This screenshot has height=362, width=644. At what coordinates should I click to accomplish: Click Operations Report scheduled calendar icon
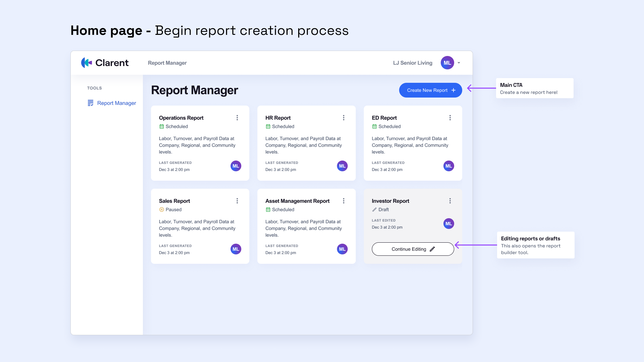click(161, 126)
